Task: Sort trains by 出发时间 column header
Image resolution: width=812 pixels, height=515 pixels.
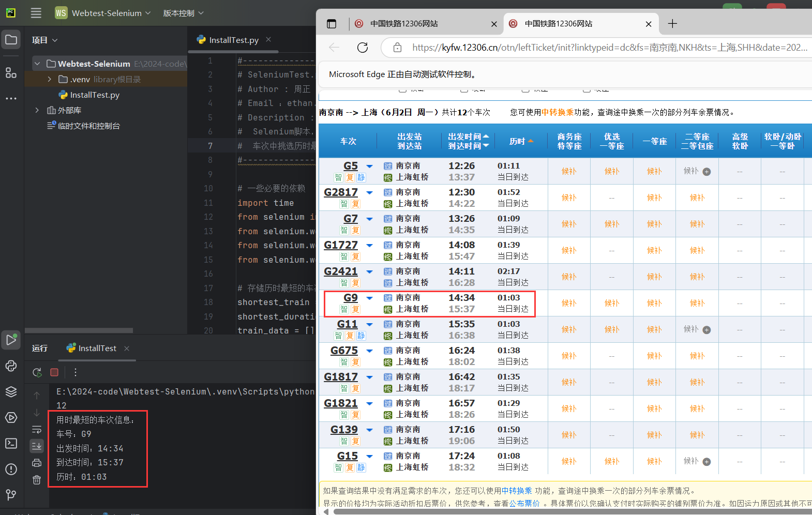Action: pos(468,137)
